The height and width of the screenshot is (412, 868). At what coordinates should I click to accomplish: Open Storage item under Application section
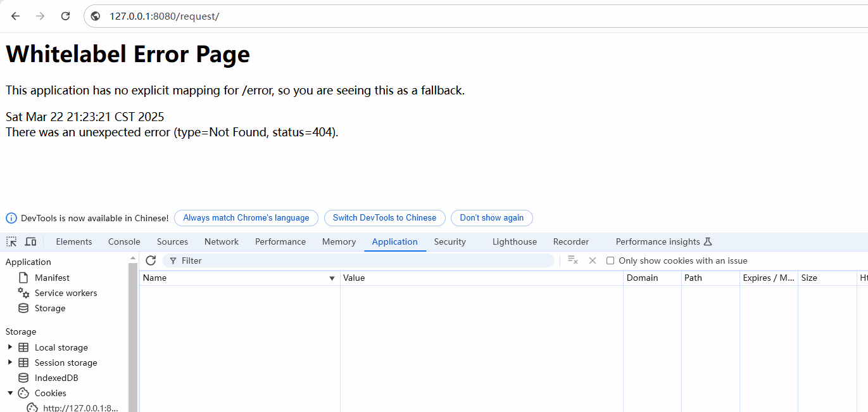click(x=50, y=308)
